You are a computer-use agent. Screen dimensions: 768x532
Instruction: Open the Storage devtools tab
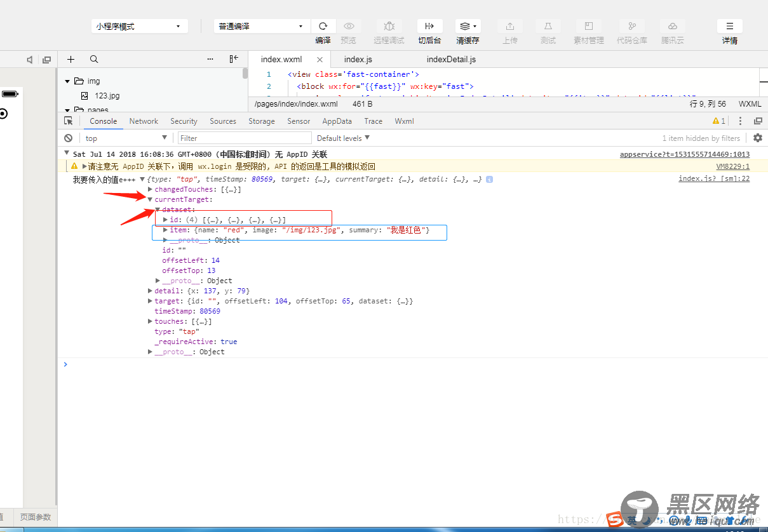tap(262, 121)
